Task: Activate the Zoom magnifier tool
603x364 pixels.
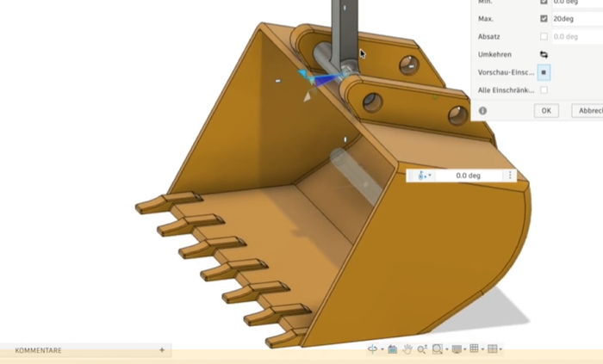Action: coord(421,349)
